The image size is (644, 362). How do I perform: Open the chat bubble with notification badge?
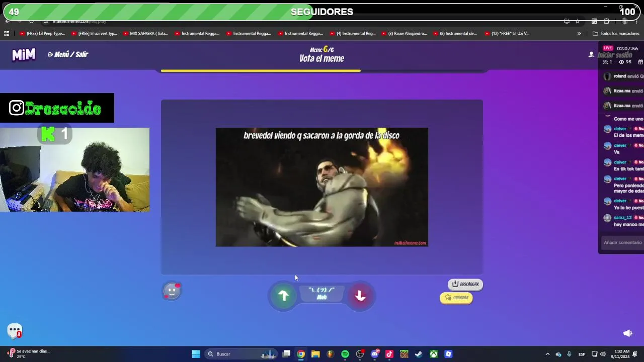tap(15, 330)
